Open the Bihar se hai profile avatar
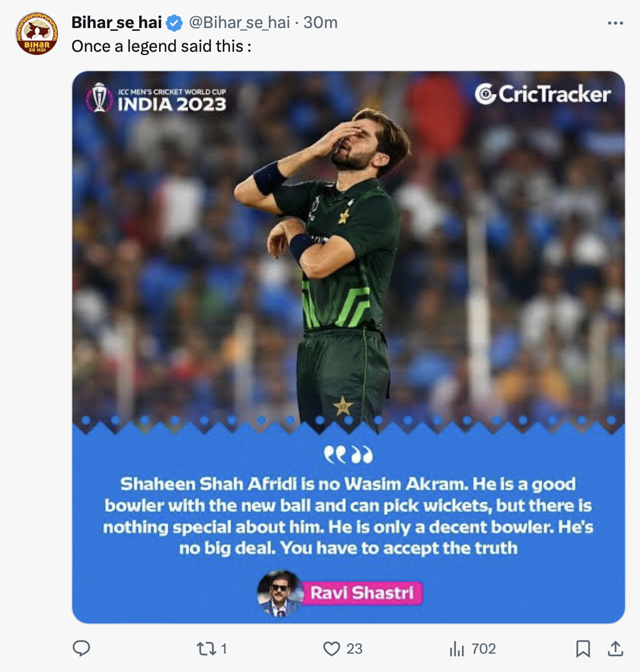The height and width of the screenshot is (672, 640). coord(37,33)
